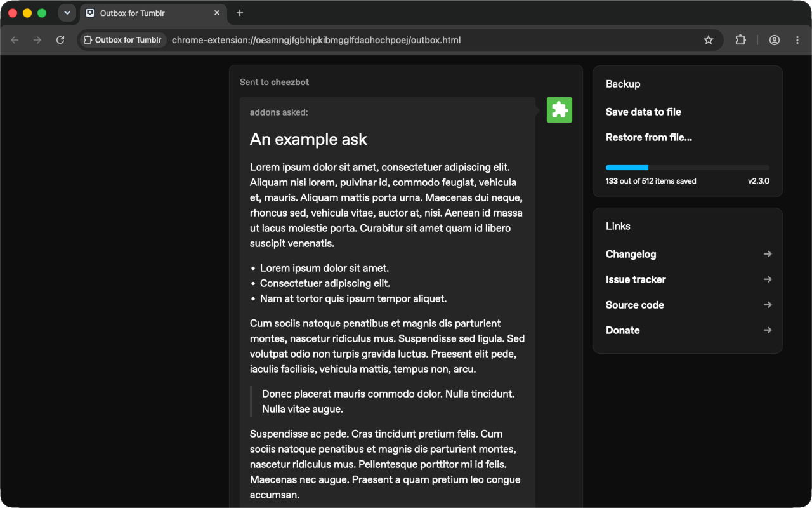The height and width of the screenshot is (508, 812).
Task: Open the Extensions puzzle icon in toolbar
Action: [x=740, y=40]
